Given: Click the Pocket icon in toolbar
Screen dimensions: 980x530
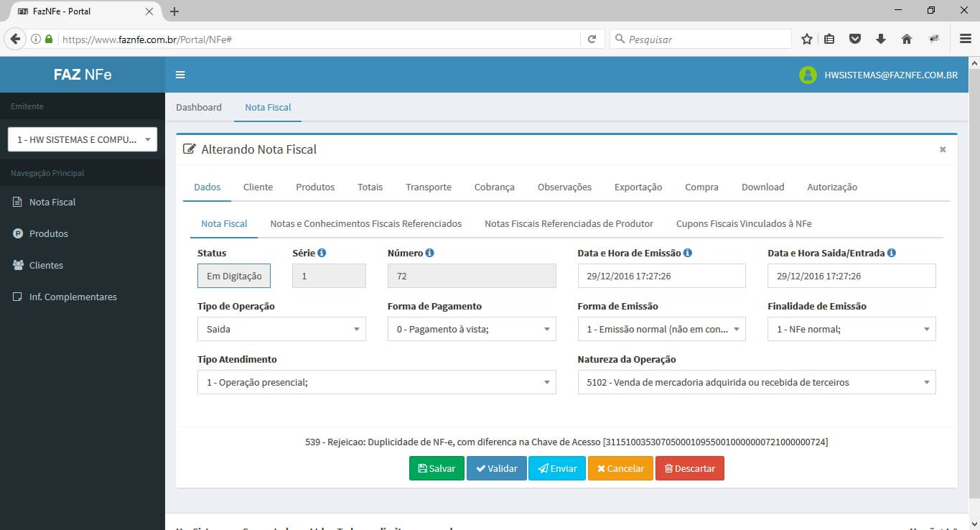Looking at the screenshot, I should click(855, 39).
